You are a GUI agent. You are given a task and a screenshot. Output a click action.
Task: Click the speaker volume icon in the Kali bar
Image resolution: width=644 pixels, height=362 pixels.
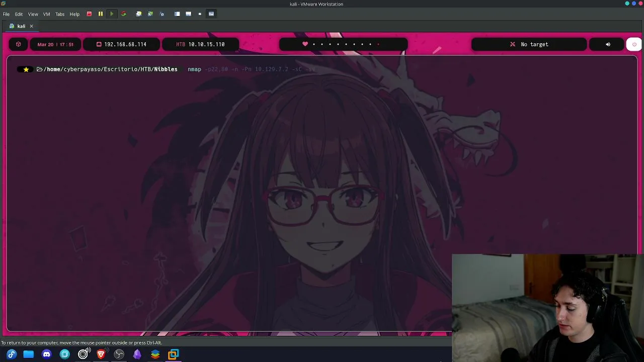point(608,44)
